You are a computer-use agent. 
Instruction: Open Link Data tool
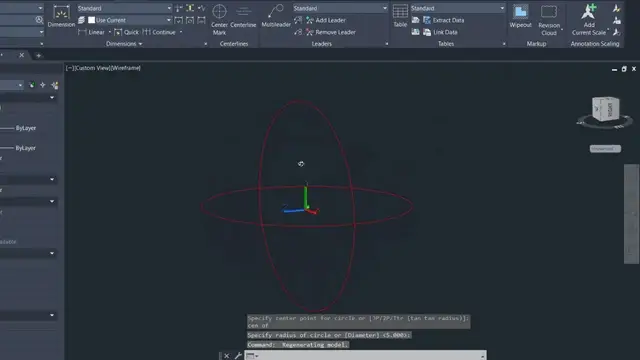440,32
